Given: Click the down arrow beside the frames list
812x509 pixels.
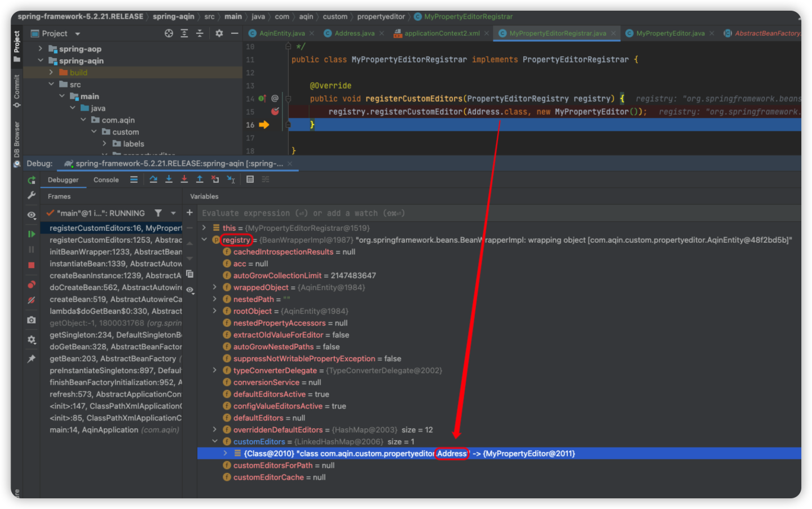Looking at the screenshot, I should (189, 258).
